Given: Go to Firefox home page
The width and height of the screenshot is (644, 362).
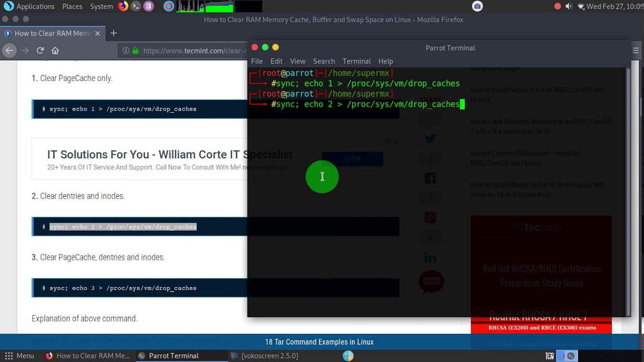Looking at the screenshot, I should tap(55, 50).
